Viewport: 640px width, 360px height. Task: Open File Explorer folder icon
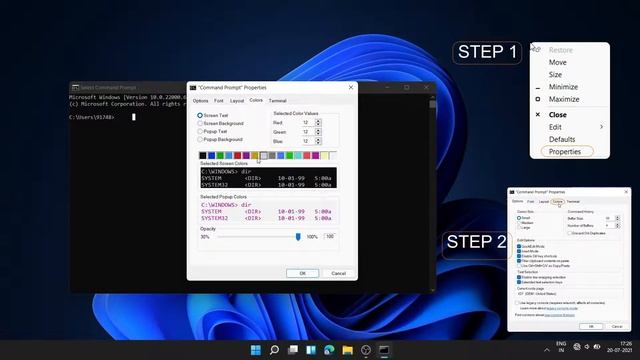pyautogui.click(x=347, y=350)
